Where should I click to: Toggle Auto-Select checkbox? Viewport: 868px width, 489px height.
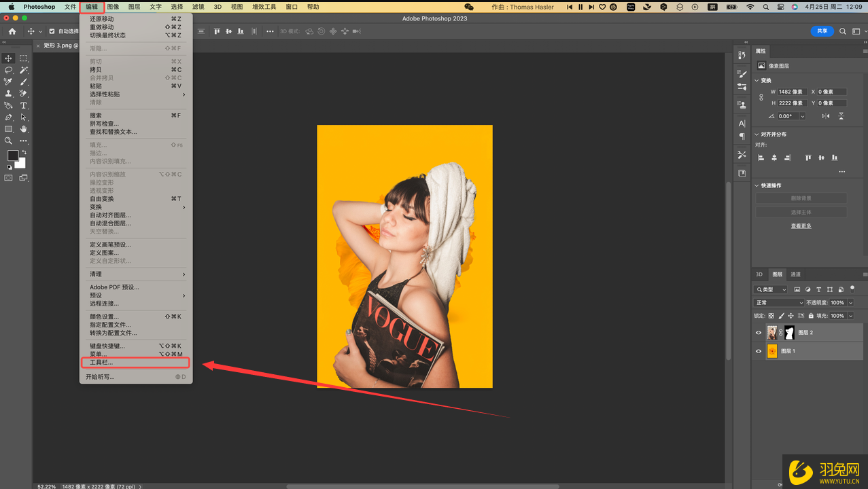[52, 31]
